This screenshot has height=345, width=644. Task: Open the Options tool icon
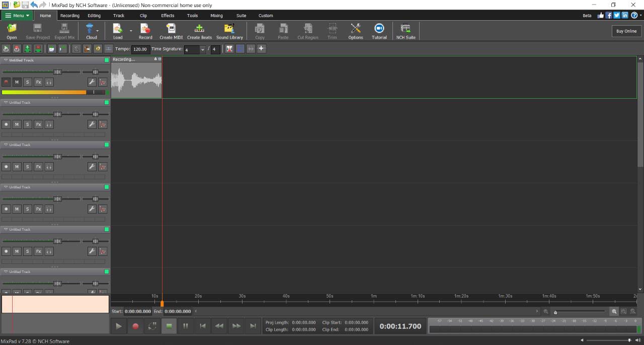(356, 31)
